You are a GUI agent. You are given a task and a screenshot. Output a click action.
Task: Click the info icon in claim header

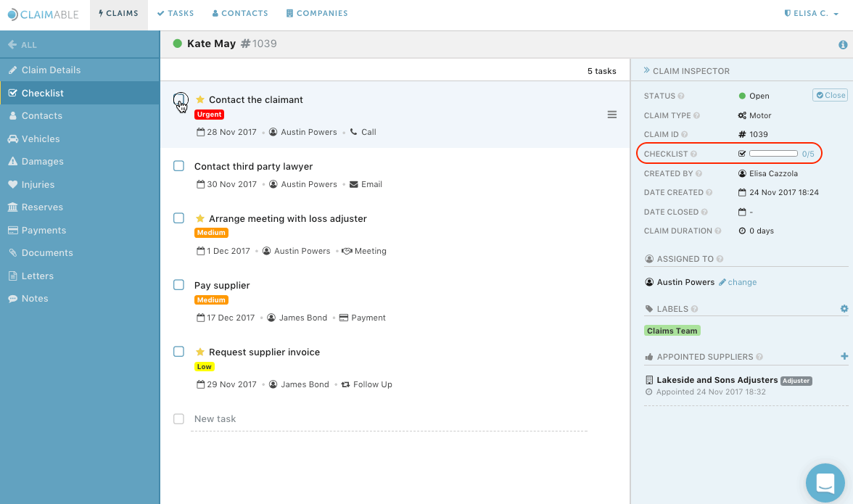843,45
